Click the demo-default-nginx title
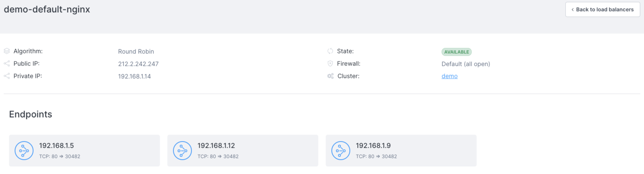The height and width of the screenshot is (174, 644). tap(47, 9)
